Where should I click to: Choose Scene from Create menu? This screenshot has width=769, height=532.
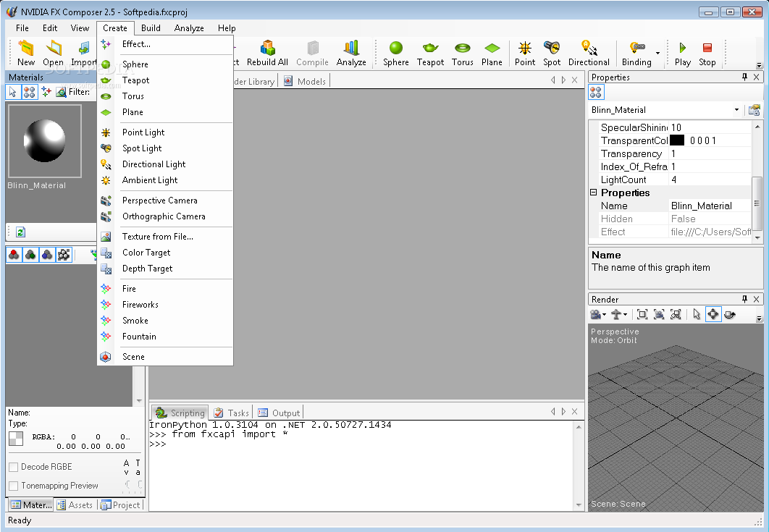click(x=165, y=356)
